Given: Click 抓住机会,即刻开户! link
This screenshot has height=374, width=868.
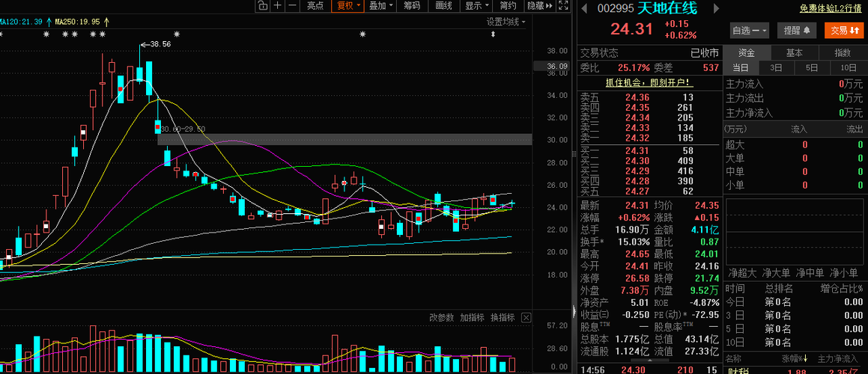Looking at the screenshot, I should click(x=649, y=83).
